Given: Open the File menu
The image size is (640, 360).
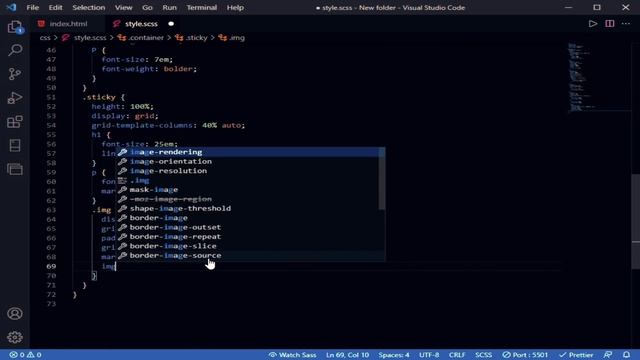Looking at the screenshot, I should coord(33,7).
